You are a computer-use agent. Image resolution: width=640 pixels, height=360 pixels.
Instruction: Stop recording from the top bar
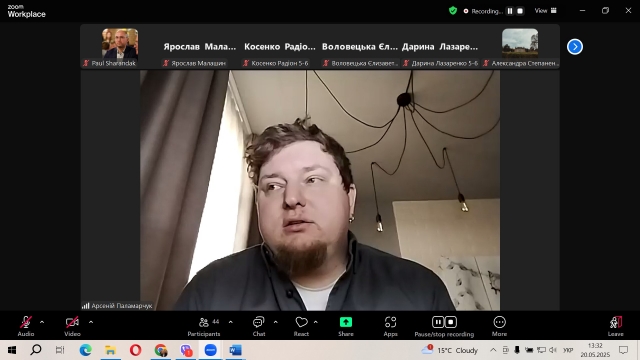coord(520,11)
